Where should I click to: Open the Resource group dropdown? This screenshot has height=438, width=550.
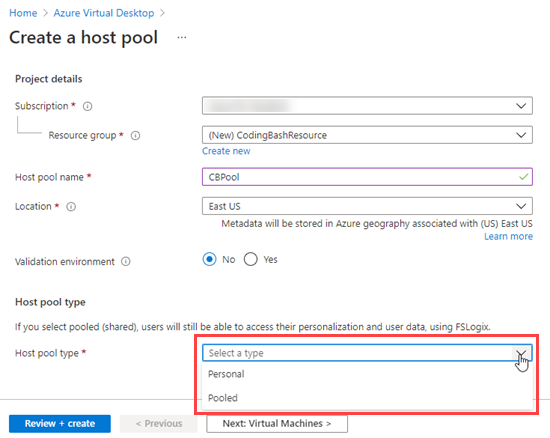point(367,135)
